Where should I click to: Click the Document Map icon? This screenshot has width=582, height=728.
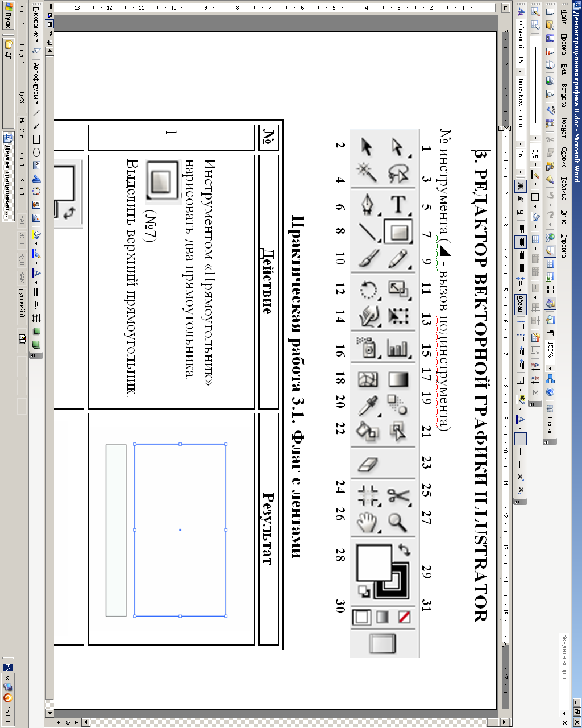[550, 320]
